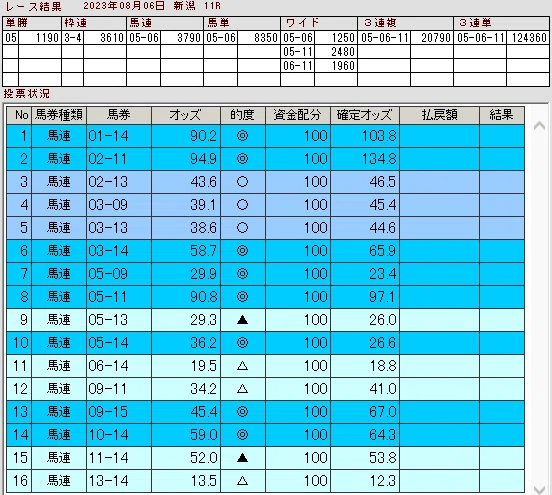Viewport: 552px width, 495px height.
Task: Click the 3連複 payout 20790
Action: (436, 38)
